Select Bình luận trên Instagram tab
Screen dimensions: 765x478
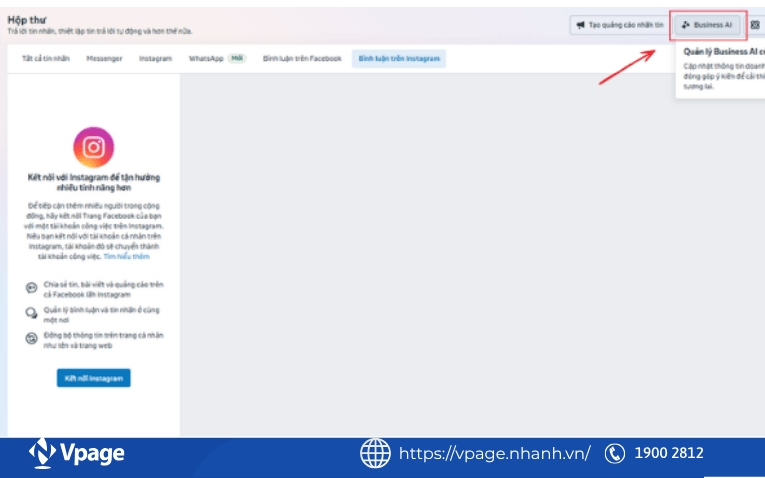pos(399,59)
